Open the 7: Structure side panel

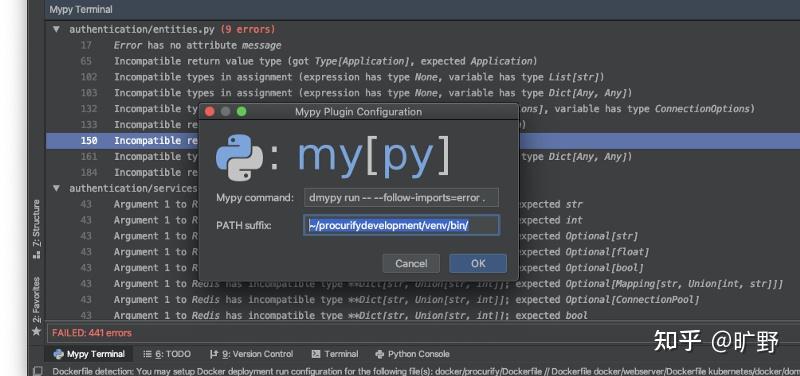[x=36, y=230]
